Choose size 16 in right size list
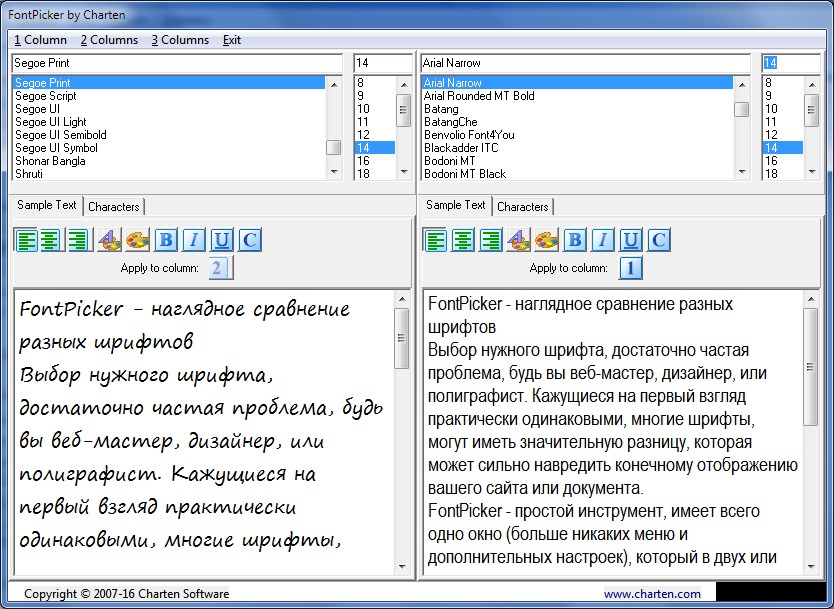 [x=783, y=161]
